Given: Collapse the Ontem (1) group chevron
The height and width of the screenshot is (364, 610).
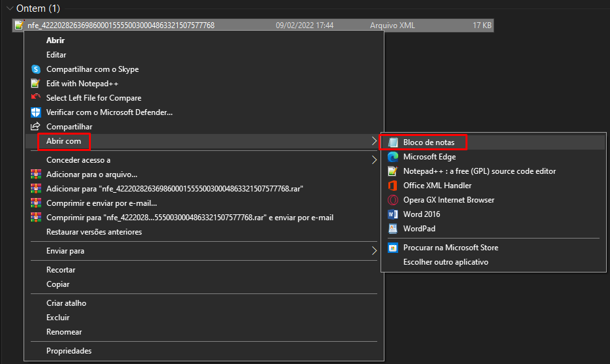Looking at the screenshot, I should tap(10, 8).
